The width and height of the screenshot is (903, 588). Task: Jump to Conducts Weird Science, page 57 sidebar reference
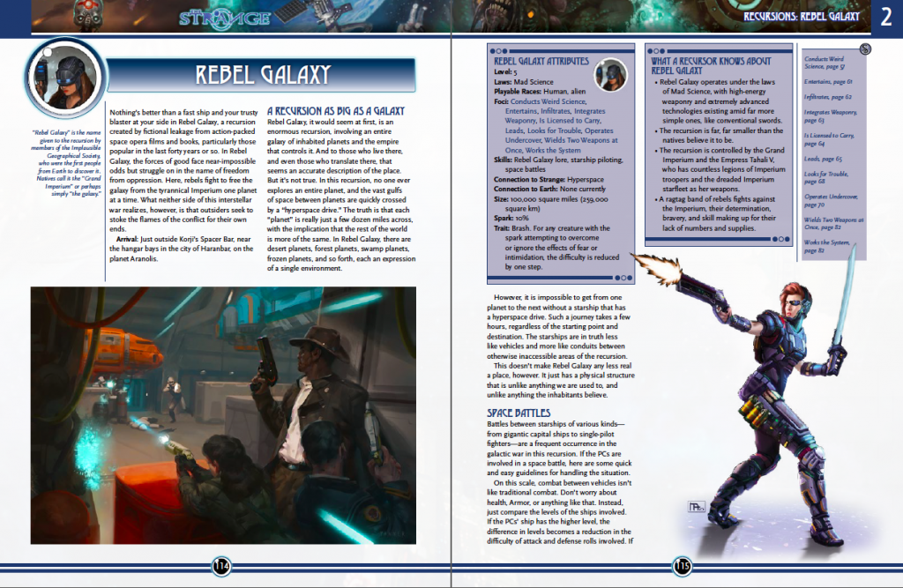[x=825, y=63]
